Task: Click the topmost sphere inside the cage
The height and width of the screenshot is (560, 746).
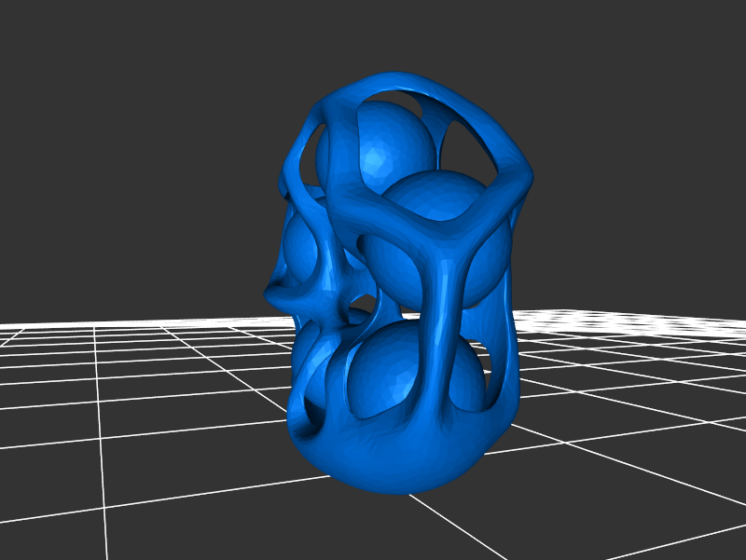Action: [373, 149]
